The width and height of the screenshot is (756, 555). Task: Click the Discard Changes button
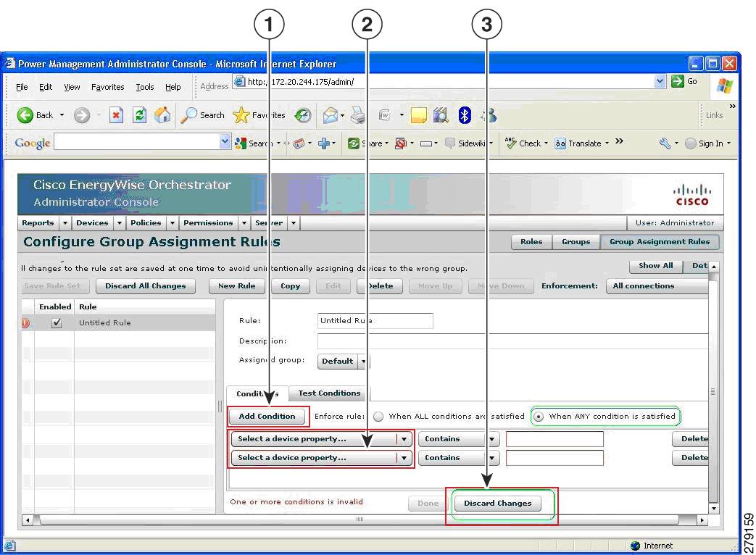pos(497,504)
